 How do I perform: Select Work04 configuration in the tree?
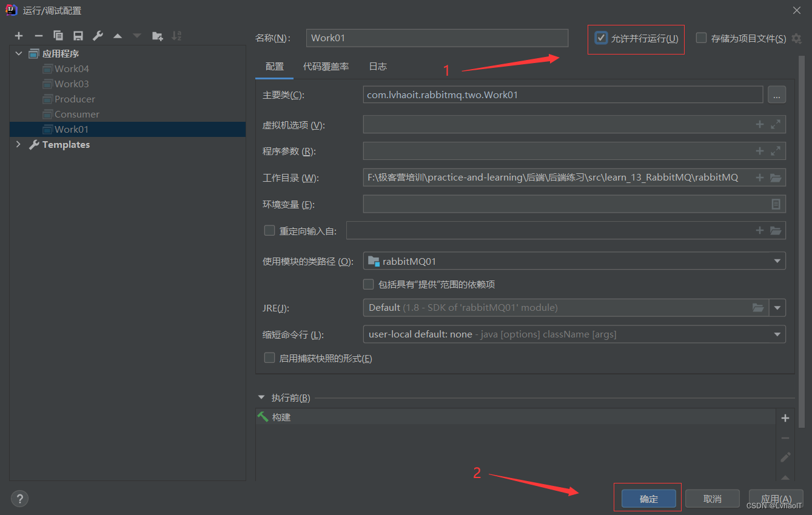click(x=72, y=68)
